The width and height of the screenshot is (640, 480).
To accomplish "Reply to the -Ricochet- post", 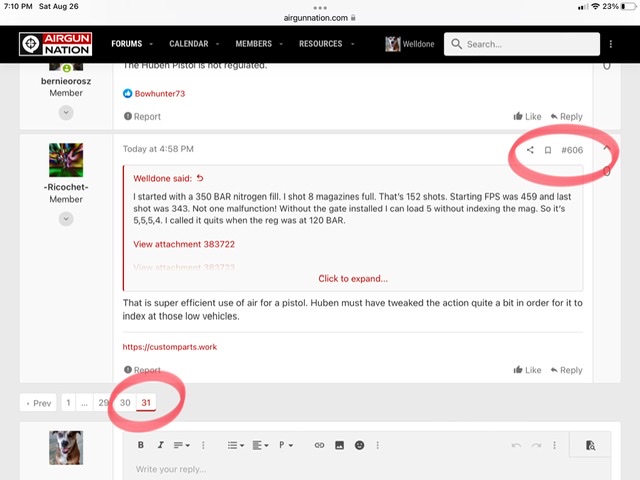I will [566, 370].
